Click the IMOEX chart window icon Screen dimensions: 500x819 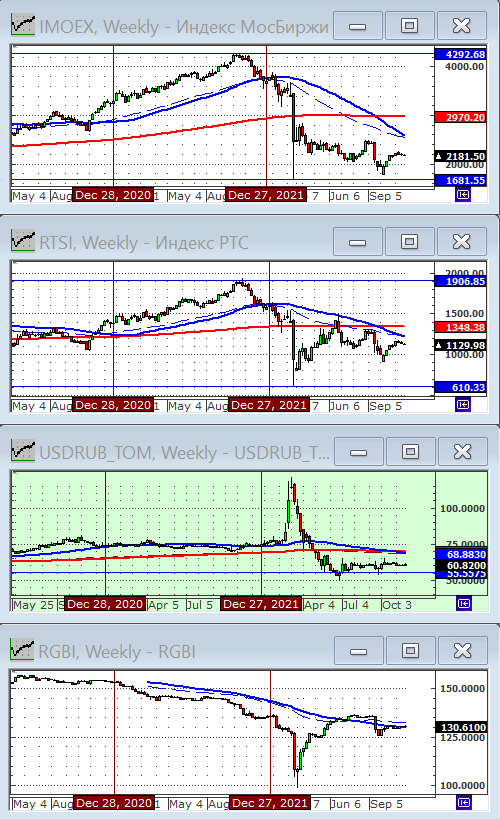tap(22, 25)
